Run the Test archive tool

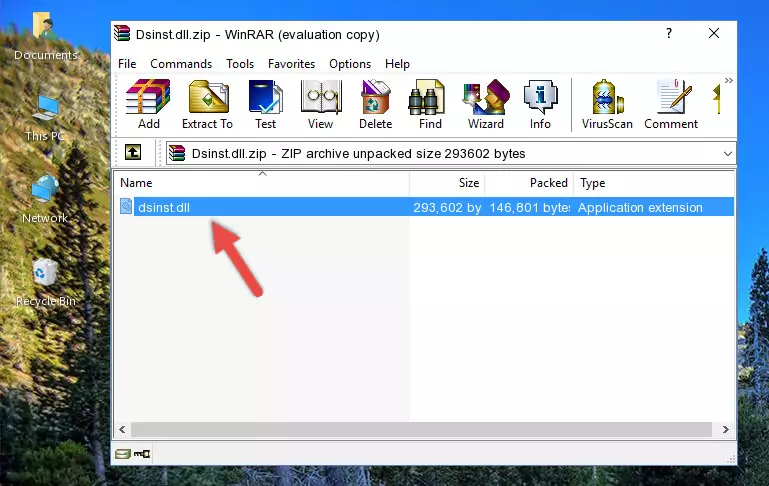(x=265, y=104)
